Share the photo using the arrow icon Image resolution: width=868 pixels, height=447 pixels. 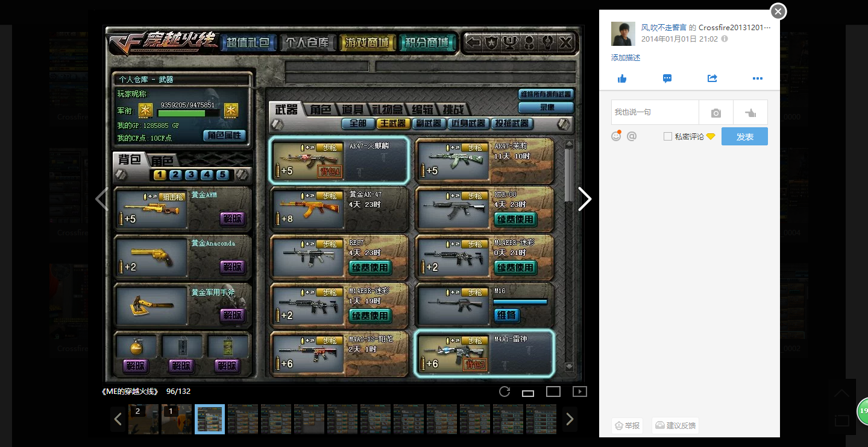(712, 79)
